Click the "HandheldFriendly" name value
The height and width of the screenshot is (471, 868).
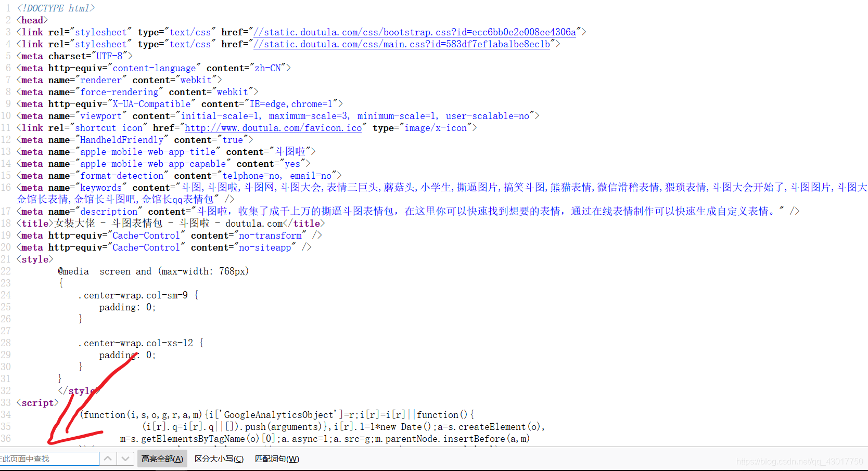pyautogui.click(x=122, y=140)
